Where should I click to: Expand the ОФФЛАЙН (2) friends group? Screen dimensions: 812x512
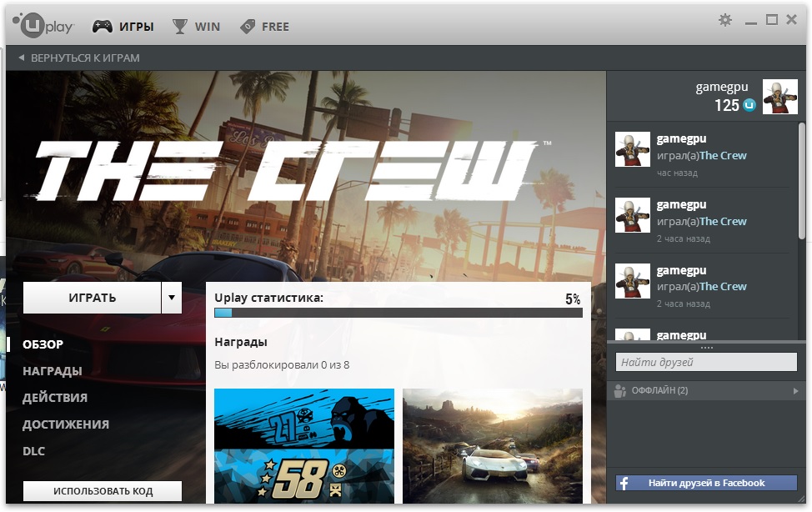click(x=706, y=391)
